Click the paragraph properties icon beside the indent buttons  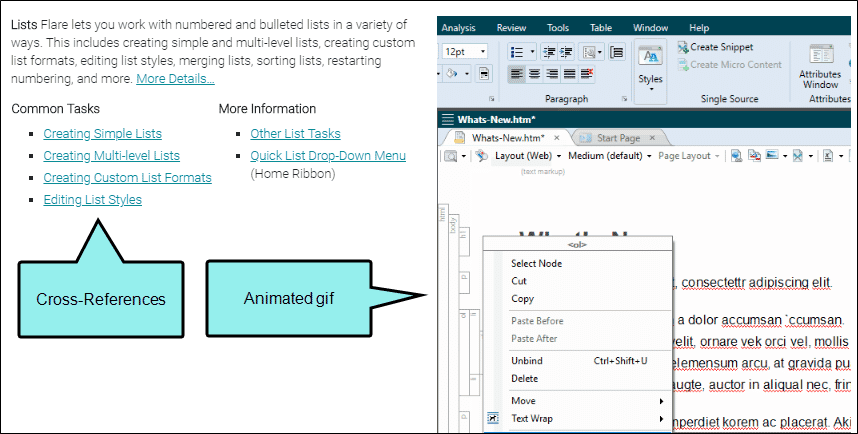617,52
